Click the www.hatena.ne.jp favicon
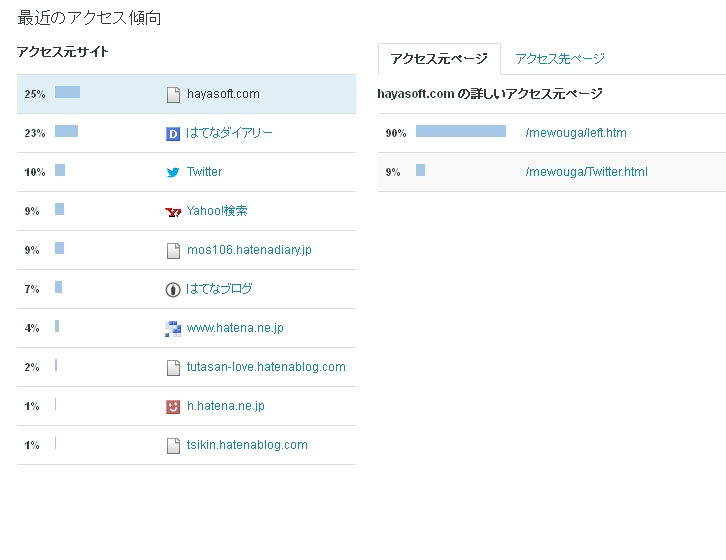 pos(173,328)
